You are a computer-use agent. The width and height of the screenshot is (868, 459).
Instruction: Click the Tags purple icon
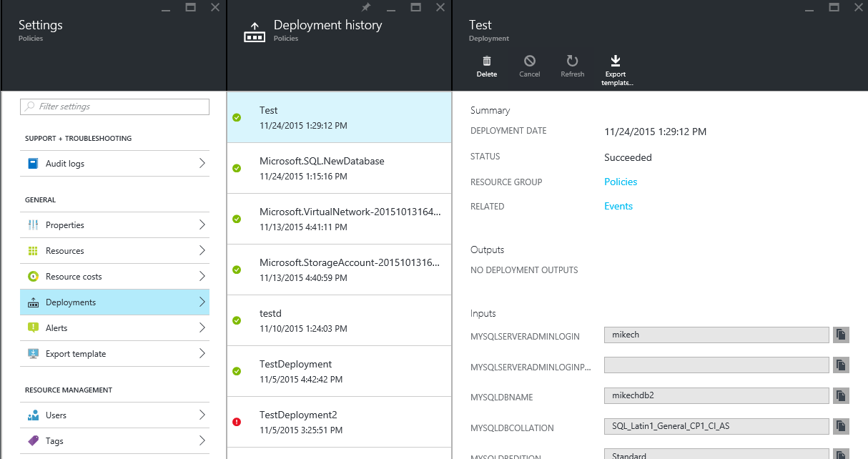coord(33,441)
